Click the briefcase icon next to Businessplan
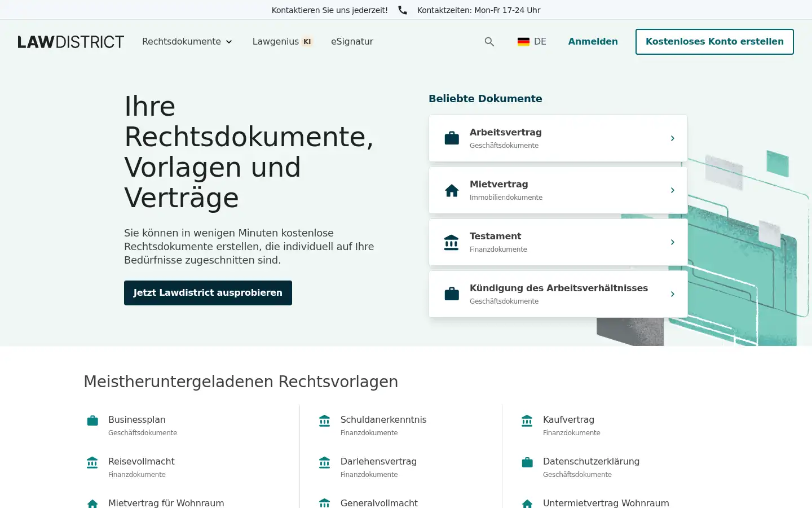 coord(92,421)
